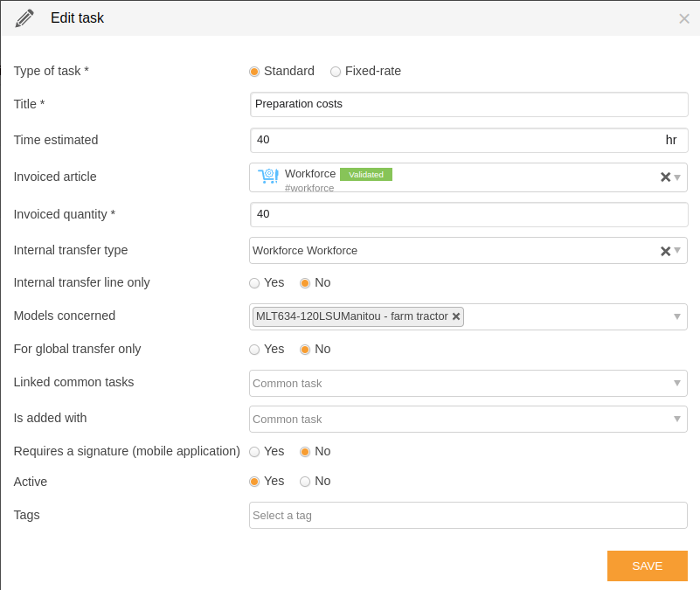This screenshot has width=700, height=590.
Task: Focus the Title input field
Action: 468,105
